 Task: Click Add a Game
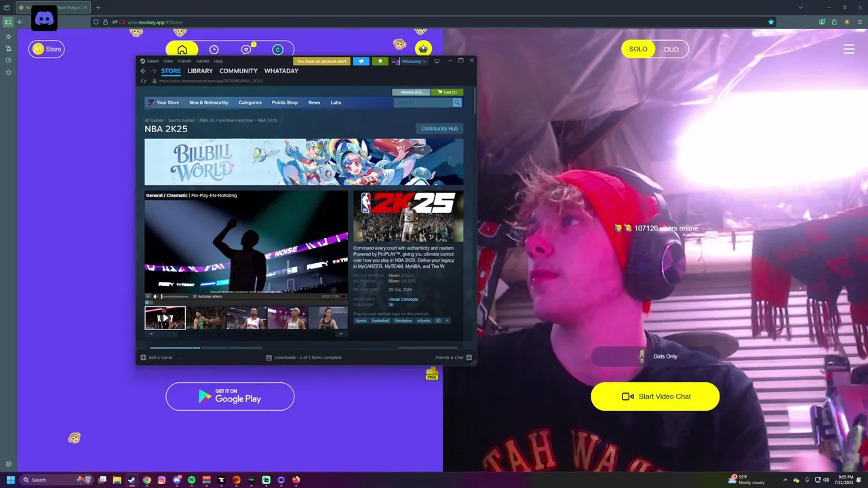coord(156,357)
